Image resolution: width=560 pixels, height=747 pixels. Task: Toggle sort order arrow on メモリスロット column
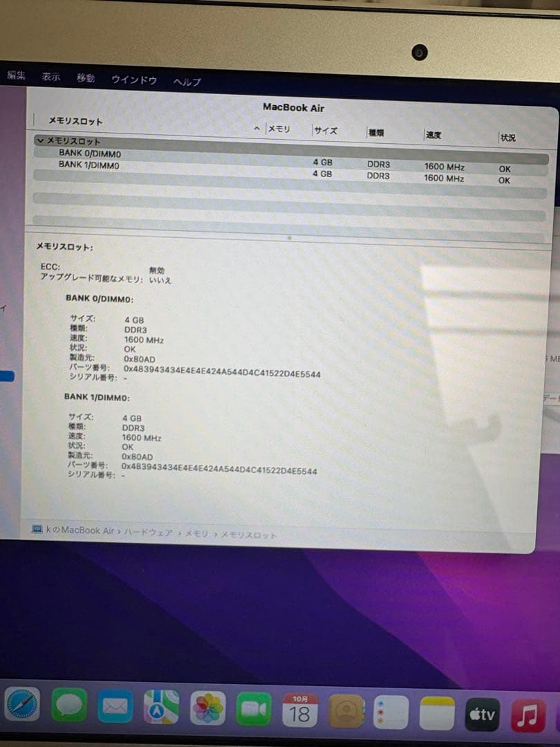(256, 128)
